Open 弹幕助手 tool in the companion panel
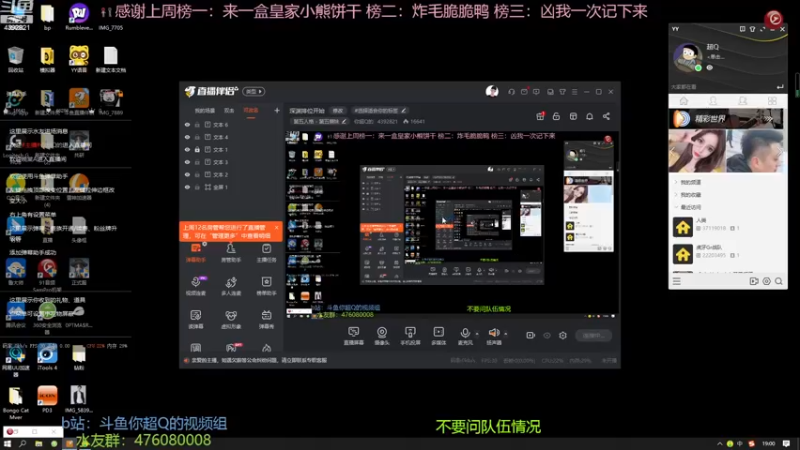Image resolution: width=800 pixels, height=450 pixels. (196, 253)
